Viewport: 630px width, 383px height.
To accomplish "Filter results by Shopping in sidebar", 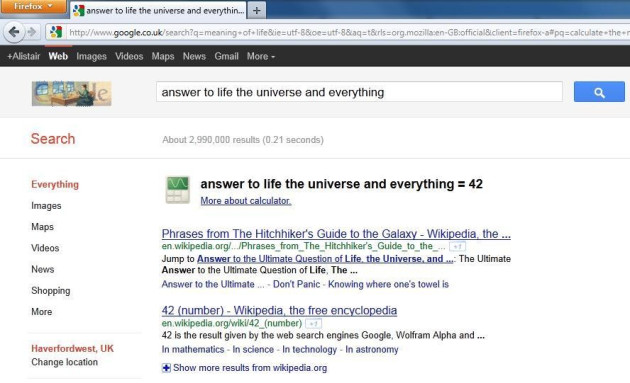I will (51, 291).
